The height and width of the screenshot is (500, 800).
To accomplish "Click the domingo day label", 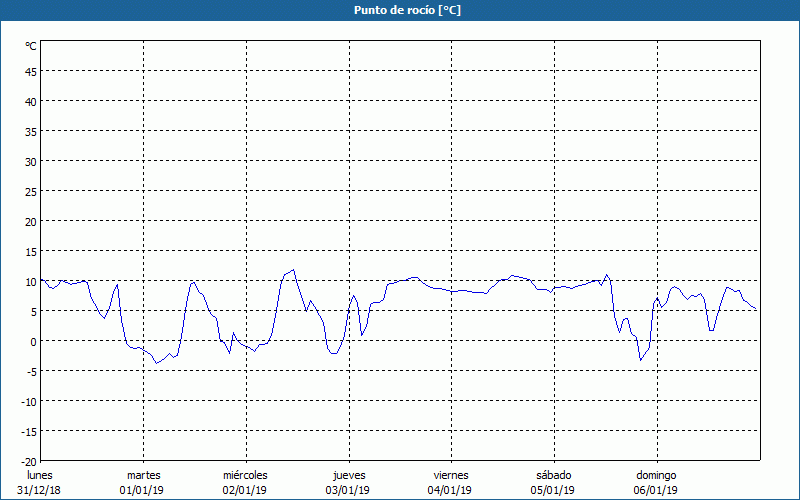I will (656, 475).
